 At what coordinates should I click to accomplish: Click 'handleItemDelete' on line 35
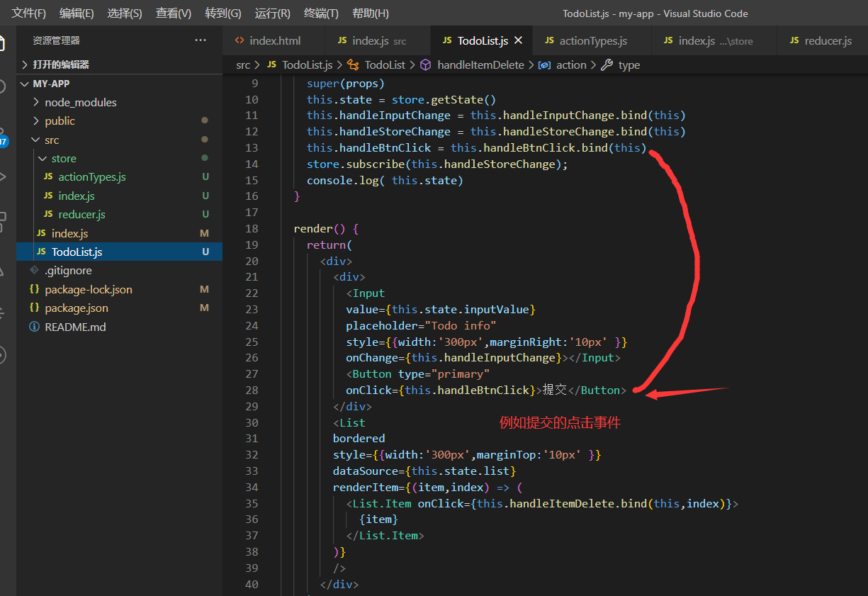pos(562,504)
